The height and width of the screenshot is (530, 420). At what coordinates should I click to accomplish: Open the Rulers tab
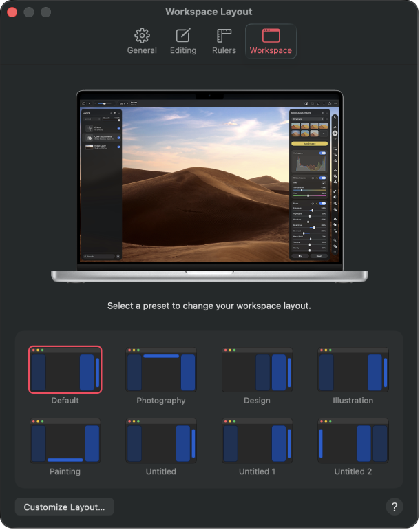click(224, 41)
